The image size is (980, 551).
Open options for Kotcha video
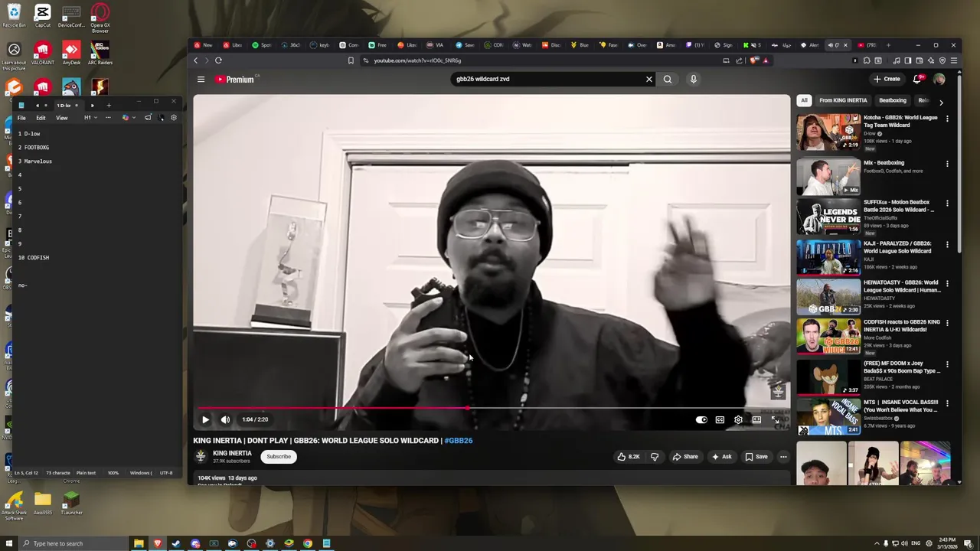947,119
